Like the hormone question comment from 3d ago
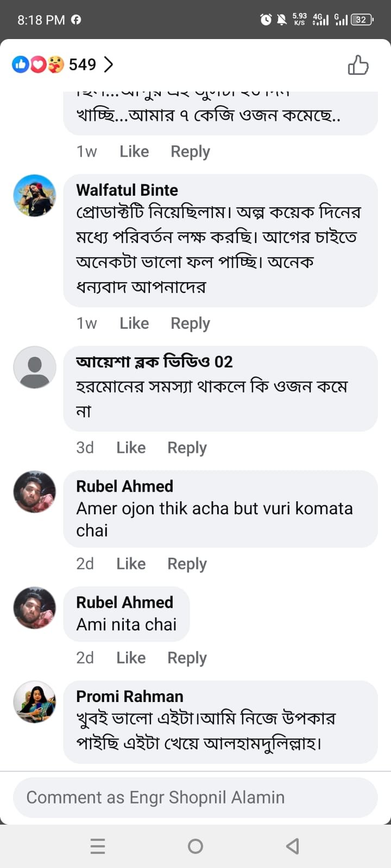 coord(131,448)
